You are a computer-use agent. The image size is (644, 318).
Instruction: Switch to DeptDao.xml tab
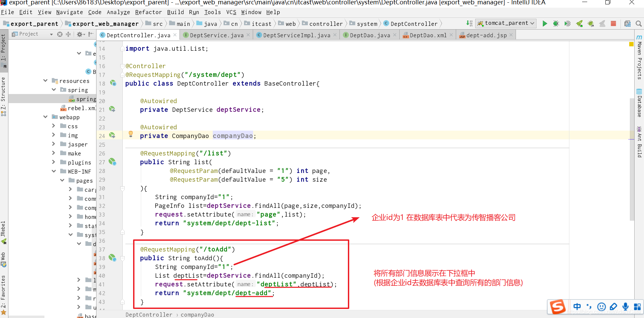pos(428,35)
